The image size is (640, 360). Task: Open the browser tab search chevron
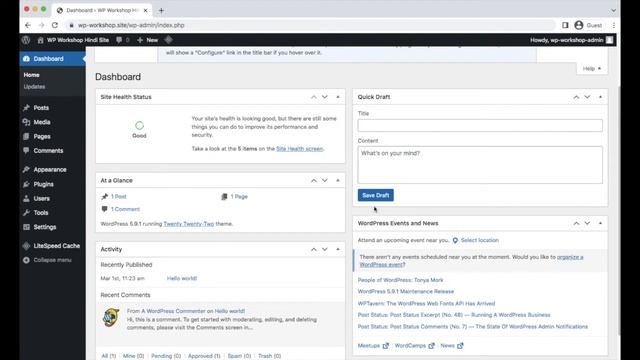tap(613, 11)
